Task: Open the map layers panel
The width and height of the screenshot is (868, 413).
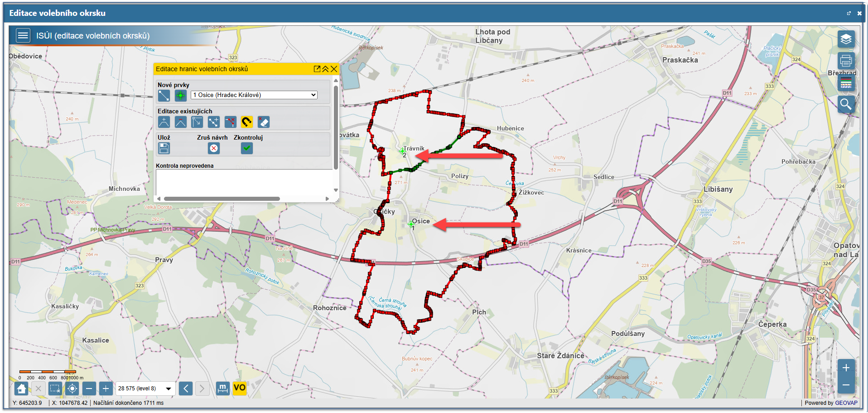Action: (x=846, y=39)
